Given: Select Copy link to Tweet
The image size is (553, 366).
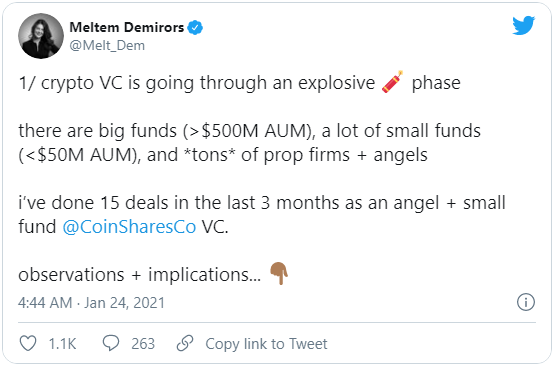Looking at the screenshot, I should coord(266,344).
